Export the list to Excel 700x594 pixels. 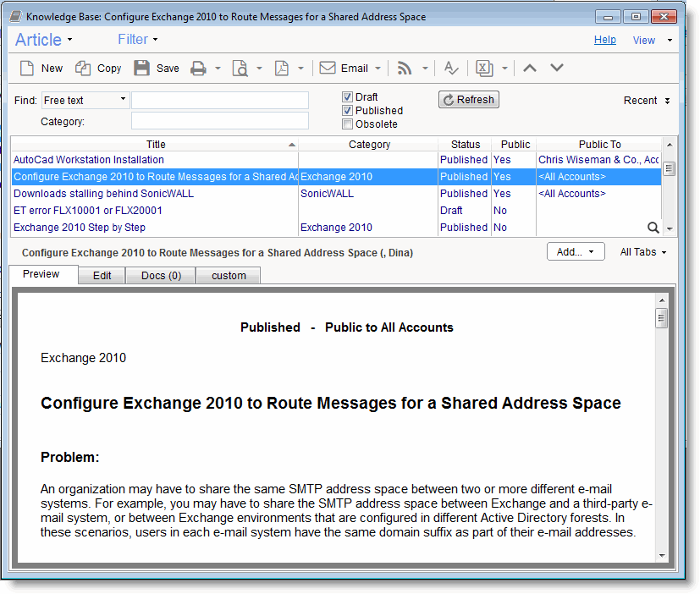[x=483, y=68]
